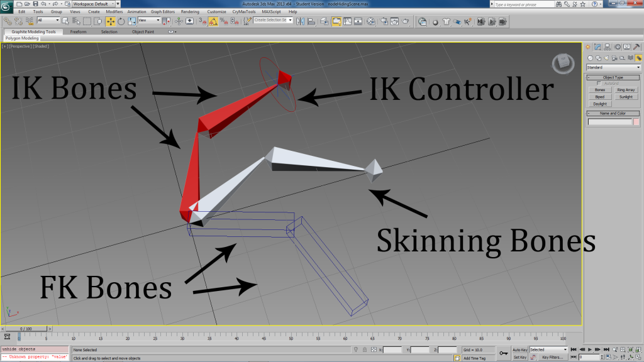Toggle Auto Key animation mode
Image resolution: width=644 pixels, height=362 pixels.
click(519, 349)
